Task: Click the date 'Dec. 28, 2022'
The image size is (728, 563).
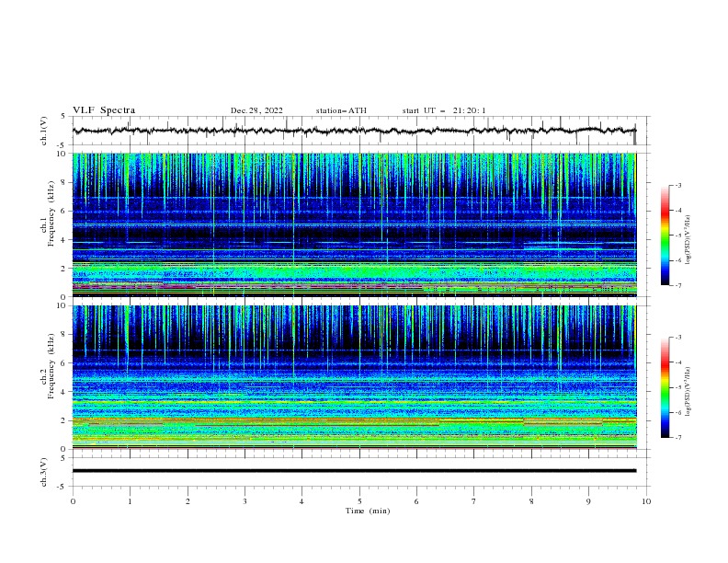Action: 256,110
